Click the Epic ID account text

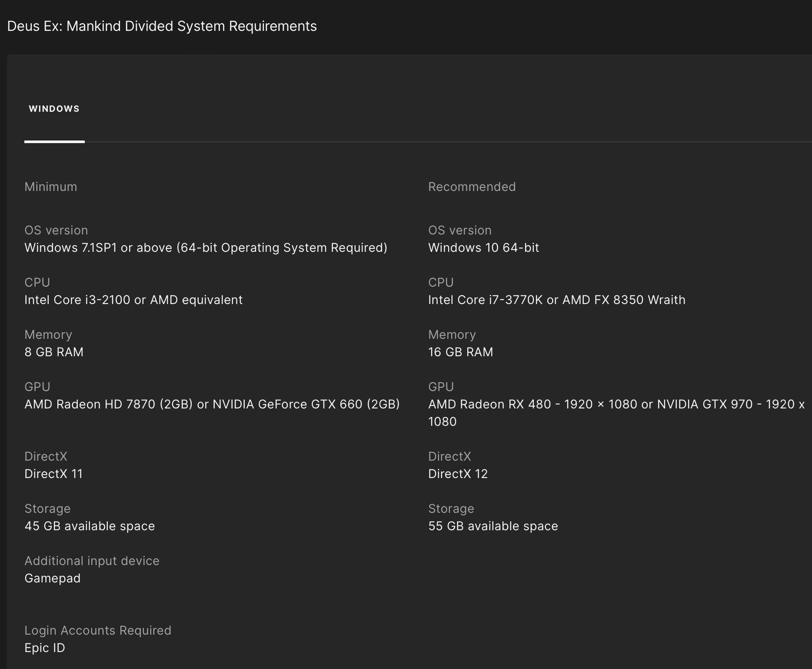click(x=44, y=648)
